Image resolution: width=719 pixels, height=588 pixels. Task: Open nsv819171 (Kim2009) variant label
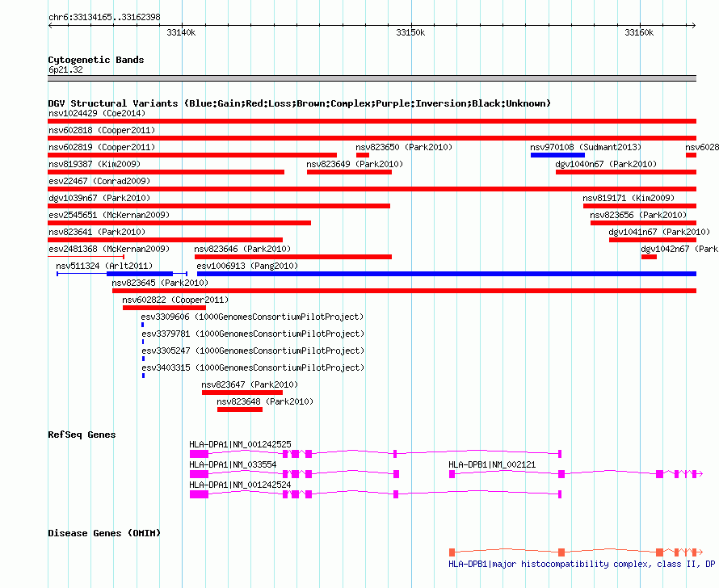coord(629,198)
